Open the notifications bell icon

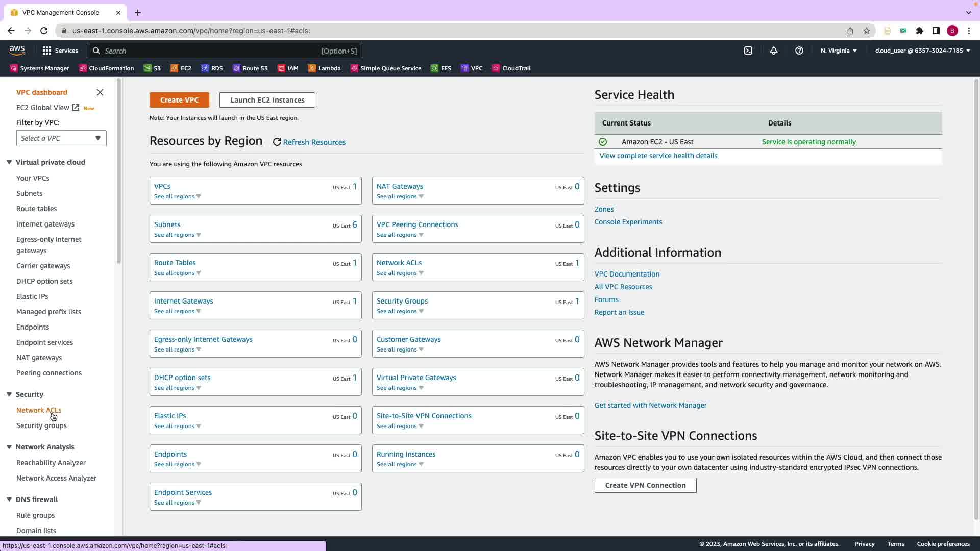774,51
